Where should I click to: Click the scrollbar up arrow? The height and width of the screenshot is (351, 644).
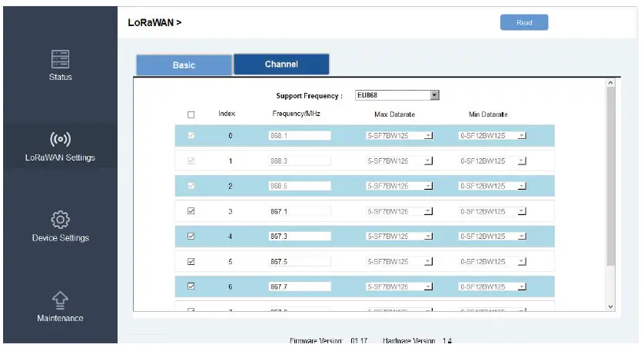tap(611, 83)
